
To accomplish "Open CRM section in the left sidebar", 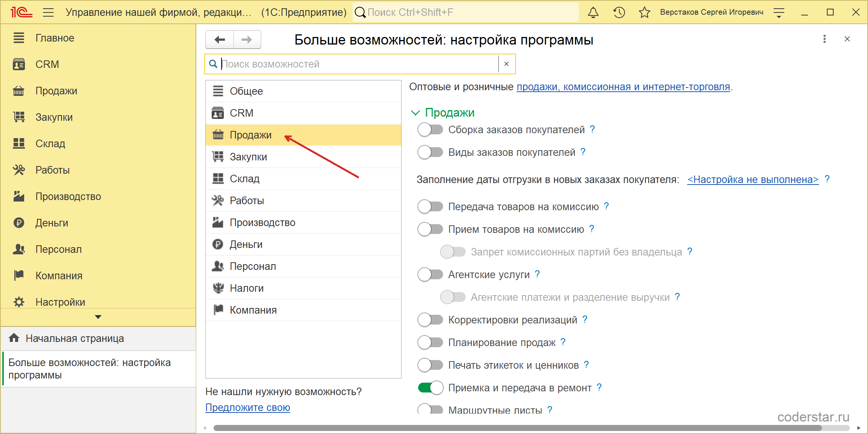I will pyautogui.click(x=98, y=65).
